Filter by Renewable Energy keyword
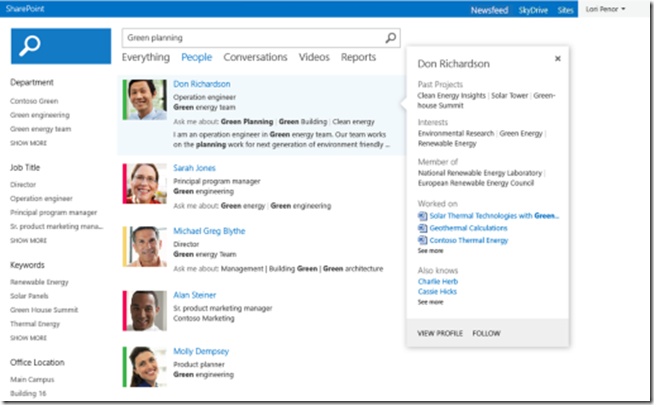This screenshot has width=654, height=405. pos(39,282)
